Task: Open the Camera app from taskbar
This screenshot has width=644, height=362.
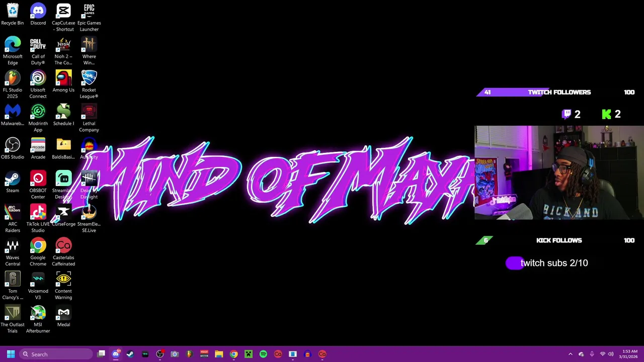Action: tap(175, 354)
